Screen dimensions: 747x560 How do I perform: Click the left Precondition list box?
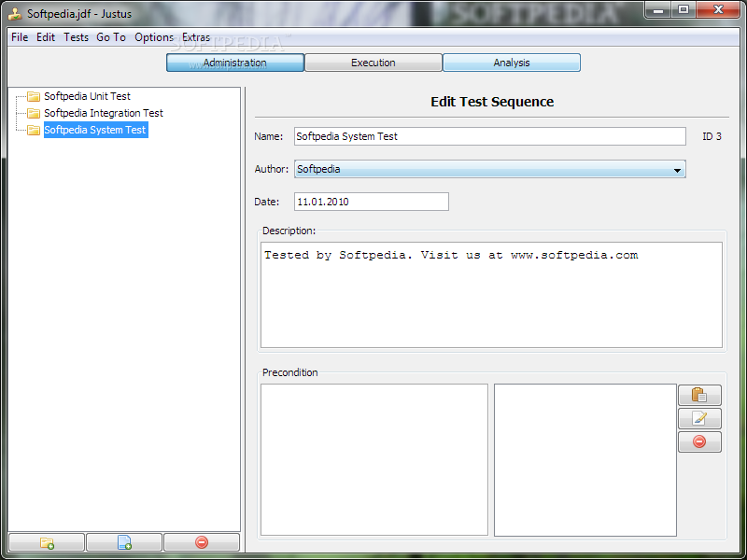pos(374,460)
